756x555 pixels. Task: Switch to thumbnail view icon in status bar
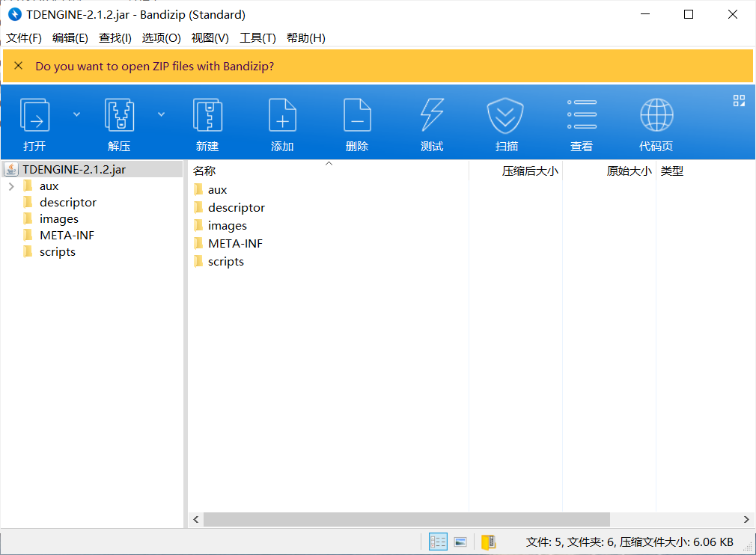pos(460,542)
